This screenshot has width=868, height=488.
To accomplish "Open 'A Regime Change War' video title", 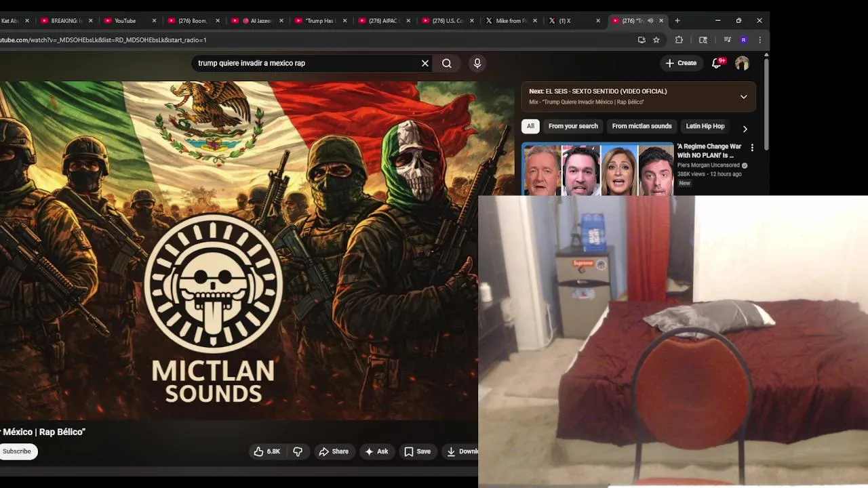I will coord(709,150).
